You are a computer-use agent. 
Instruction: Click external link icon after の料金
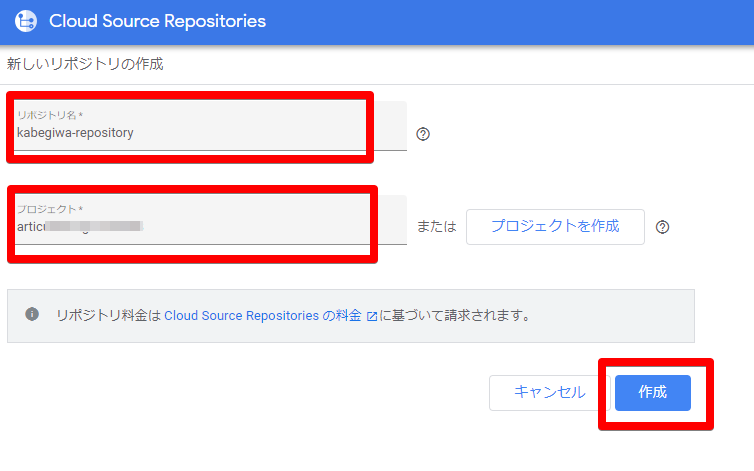point(372,316)
